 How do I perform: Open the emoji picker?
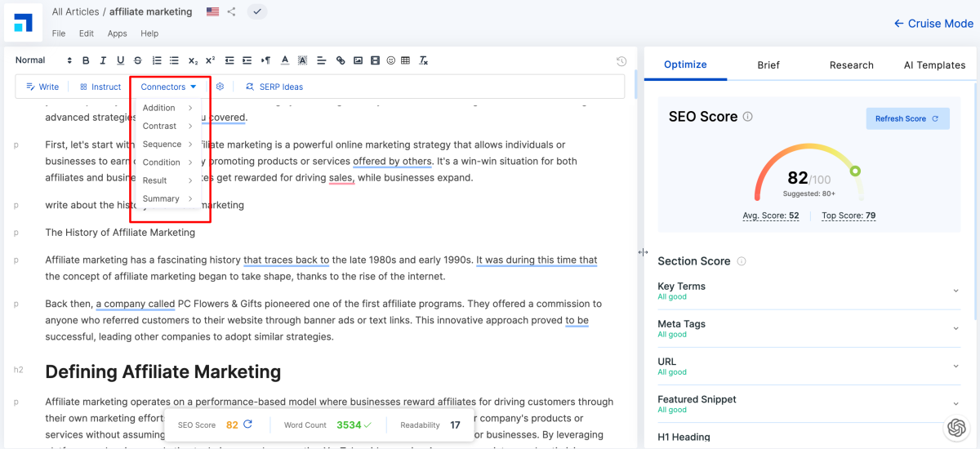(x=391, y=60)
